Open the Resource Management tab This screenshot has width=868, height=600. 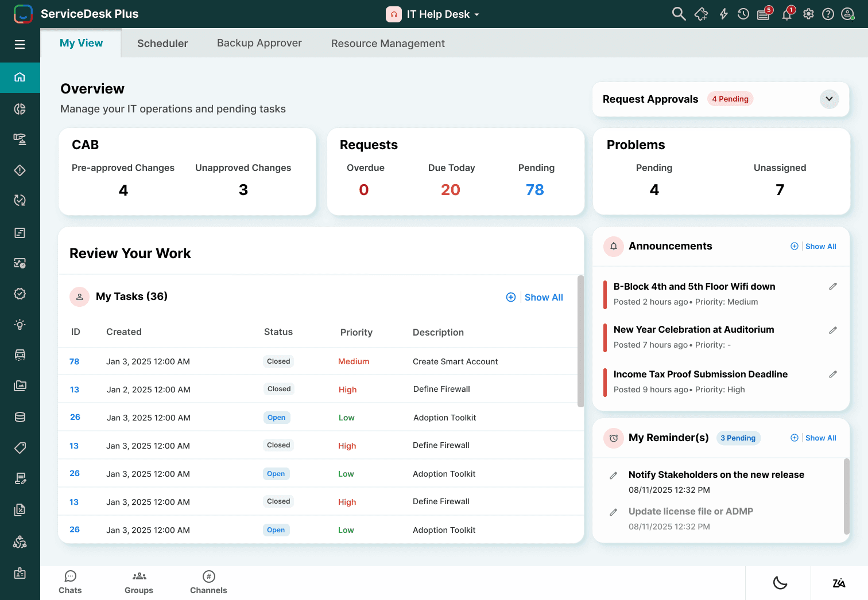[x=387, y=43]
